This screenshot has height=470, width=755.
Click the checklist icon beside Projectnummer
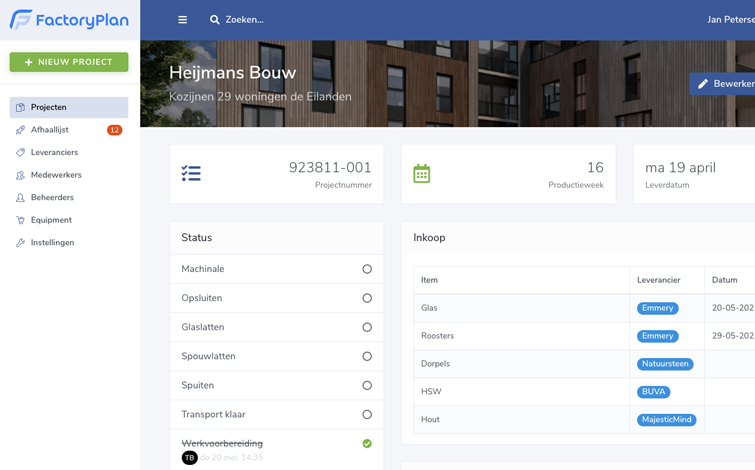click(191, 174)
